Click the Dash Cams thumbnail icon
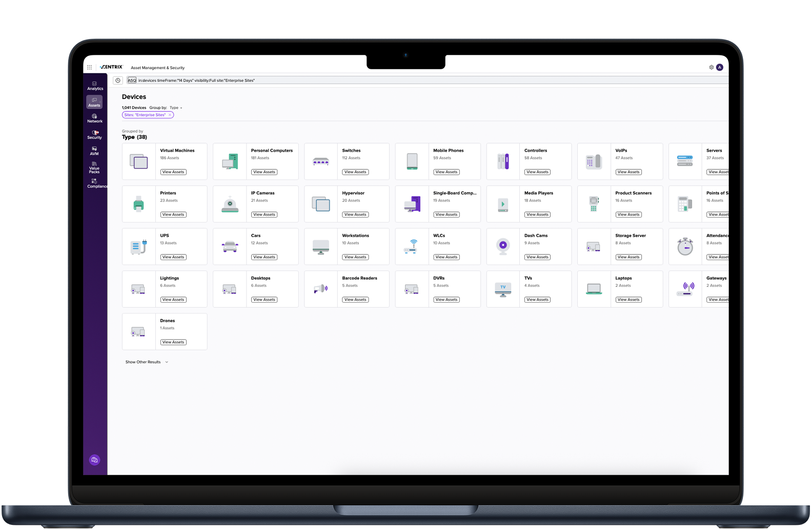The width and height of the screenshot is (812, 530). tap(503, 247)
